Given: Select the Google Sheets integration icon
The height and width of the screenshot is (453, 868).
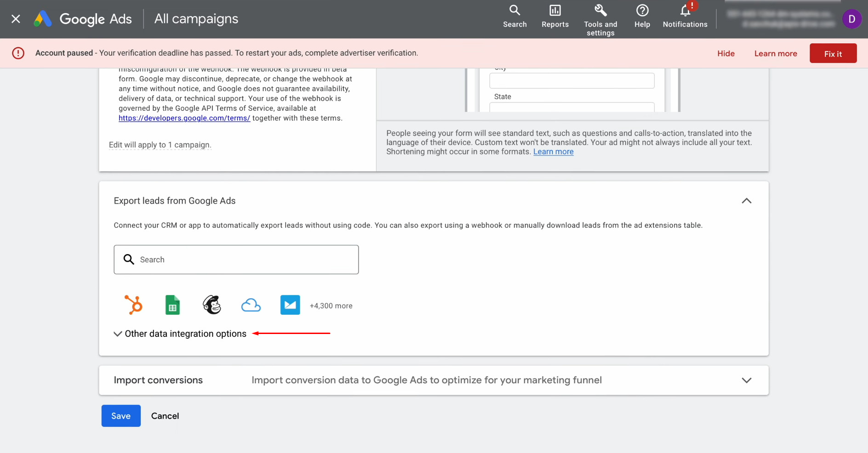Looking at the screenshot, I should click(172, 305).
